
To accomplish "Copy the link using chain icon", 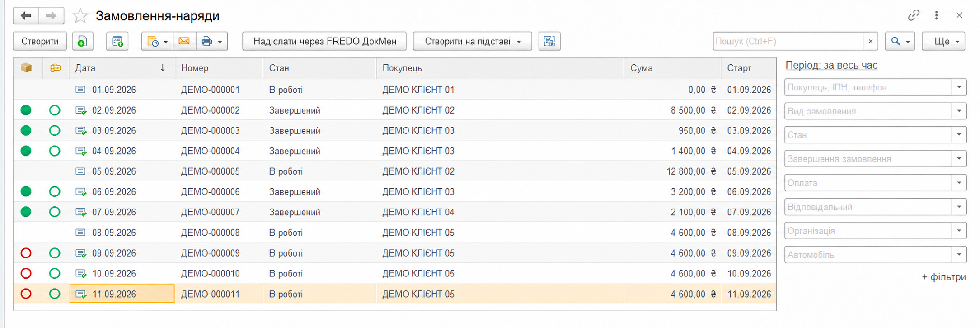I will coord(914,15).
